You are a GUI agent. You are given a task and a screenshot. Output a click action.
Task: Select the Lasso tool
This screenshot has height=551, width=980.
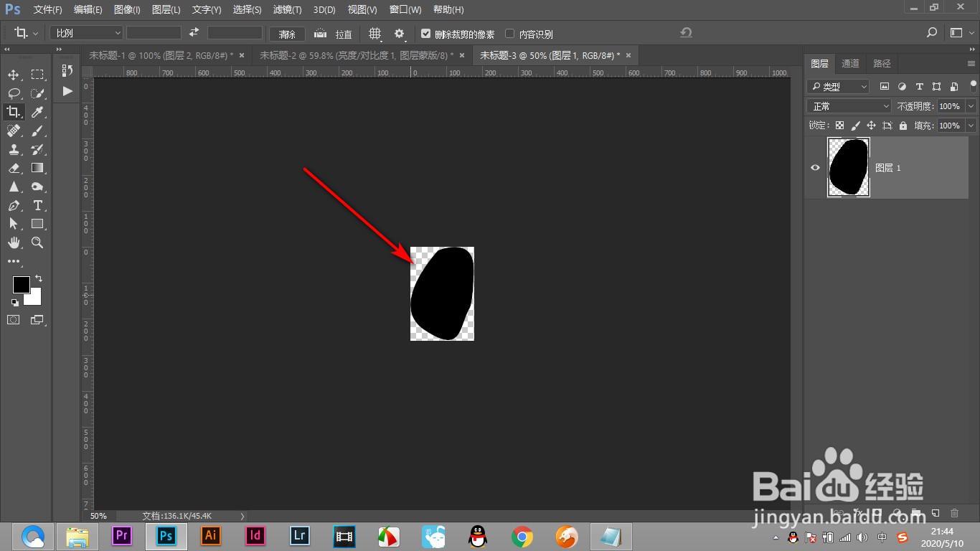[x=13, y=93]
